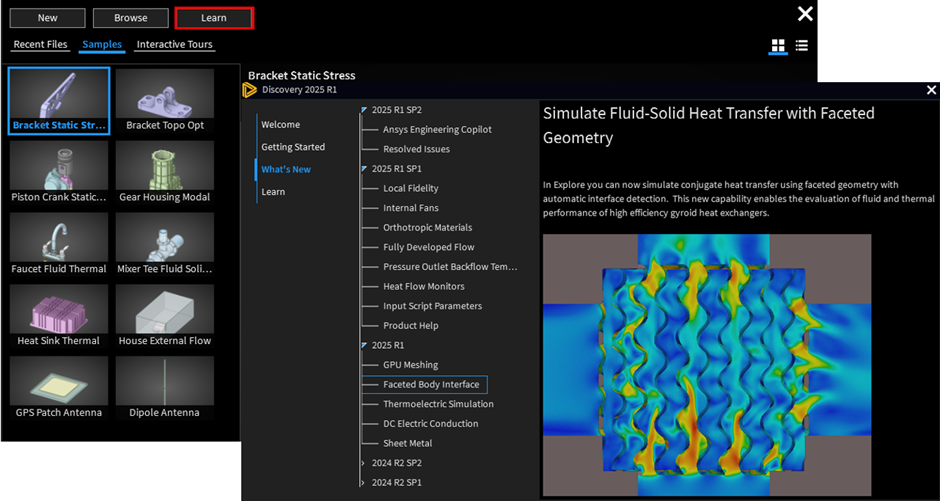Open Sheet Metal topic
This screenshot has height=501, width=940.
(408, 443)
